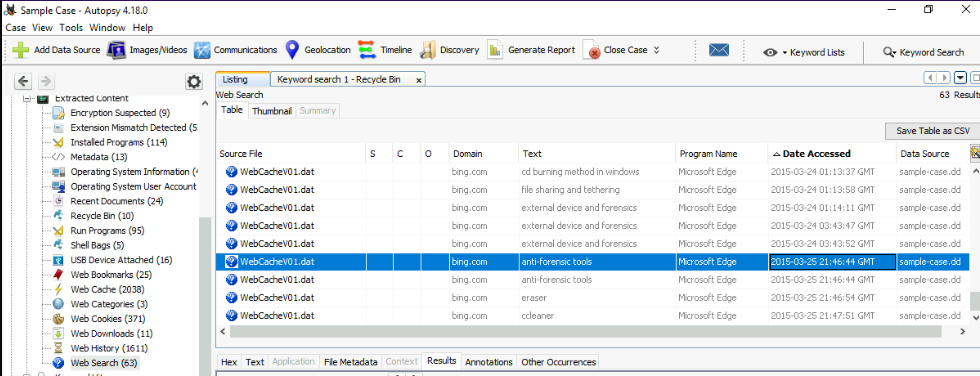Screen dimensions: 980x376
Task: Select the 'eraser' search row
Action: (593, 297)
